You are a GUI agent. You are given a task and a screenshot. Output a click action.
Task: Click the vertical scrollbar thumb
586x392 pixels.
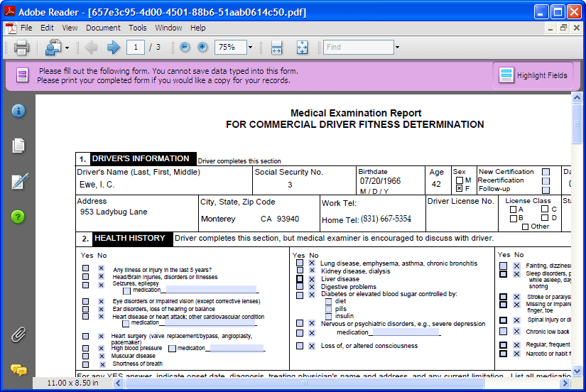[577, 124]
